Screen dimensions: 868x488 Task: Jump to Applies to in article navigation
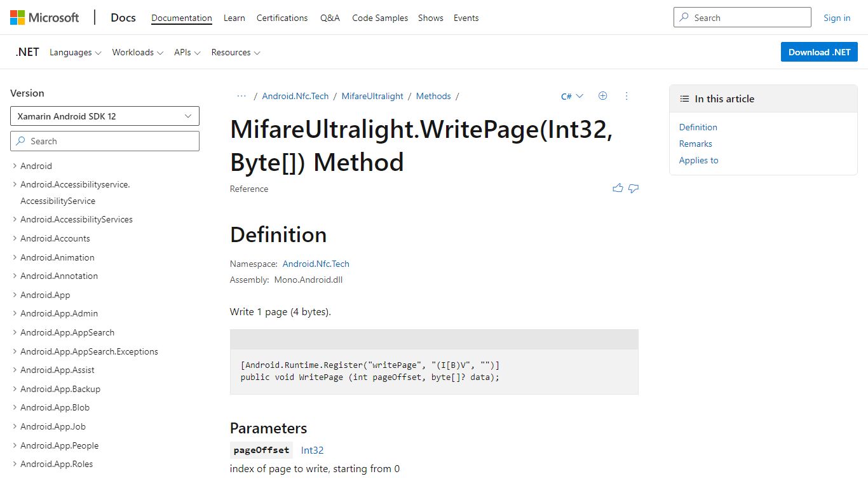click(698, 160)
